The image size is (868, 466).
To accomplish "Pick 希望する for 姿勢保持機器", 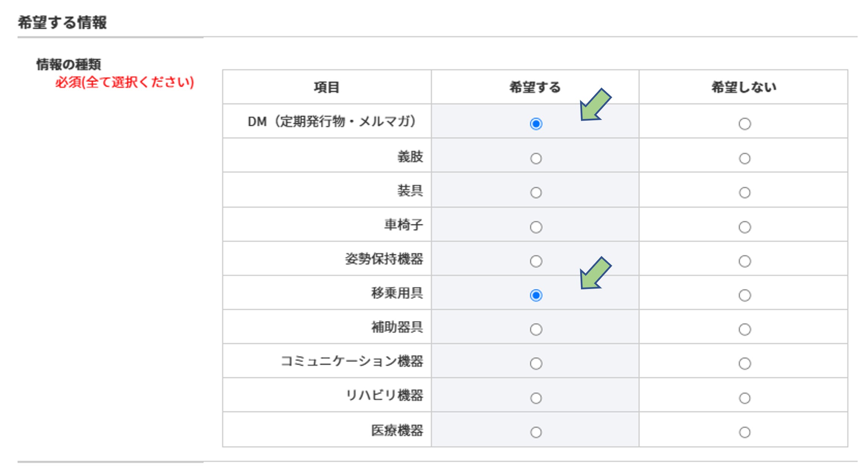I will (x=536, y=261).
